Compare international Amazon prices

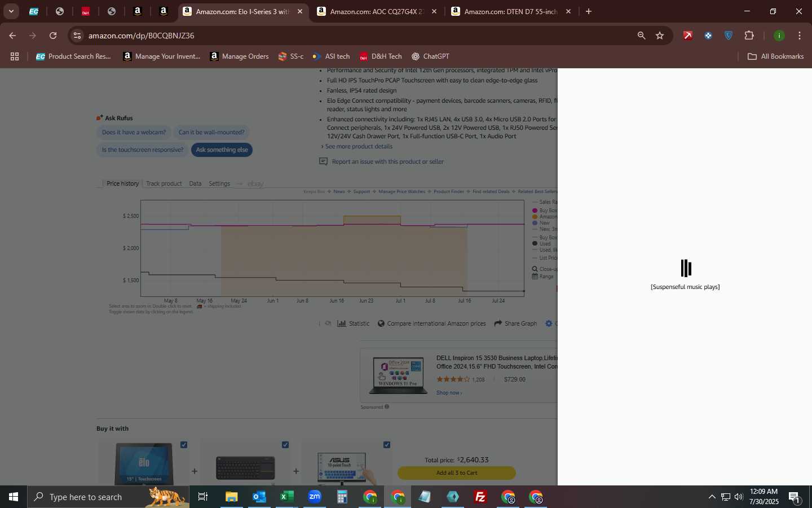coord(431,323)
